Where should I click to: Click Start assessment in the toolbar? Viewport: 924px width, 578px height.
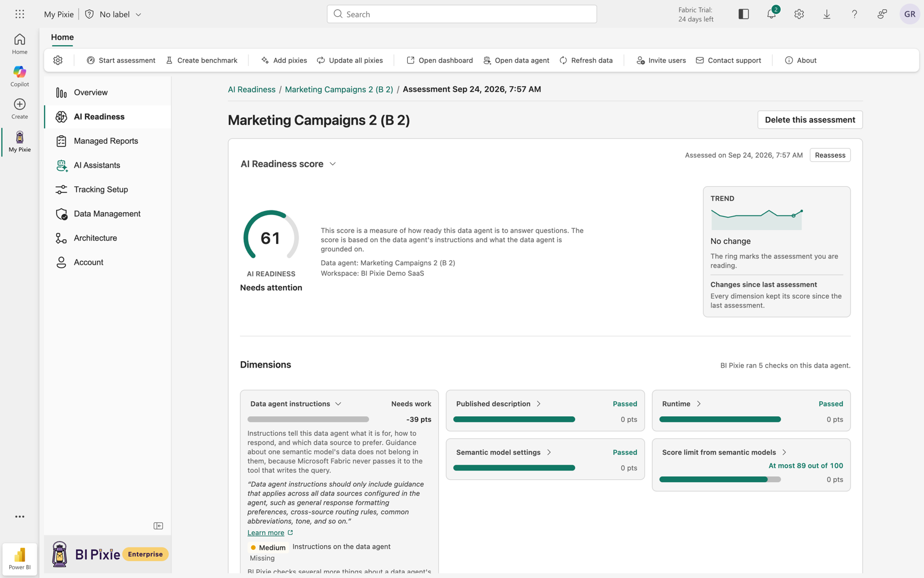(x=121, y=60)
